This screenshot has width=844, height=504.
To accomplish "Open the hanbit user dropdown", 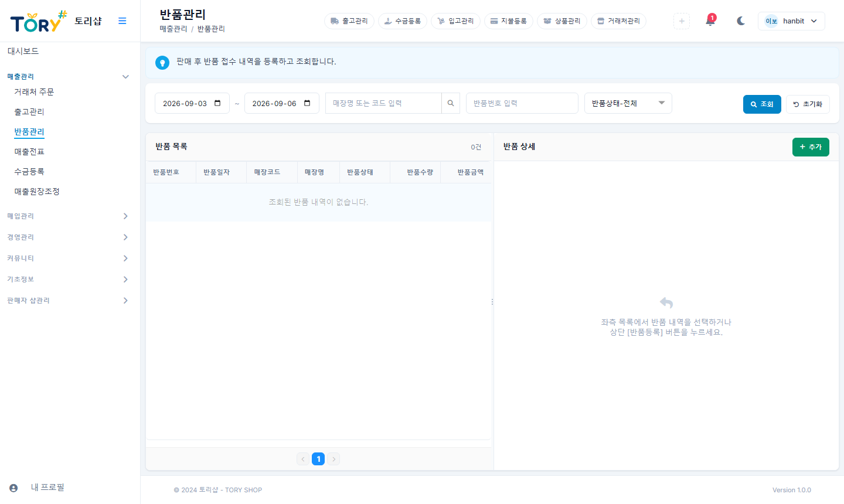I will [x=791, y=21].
